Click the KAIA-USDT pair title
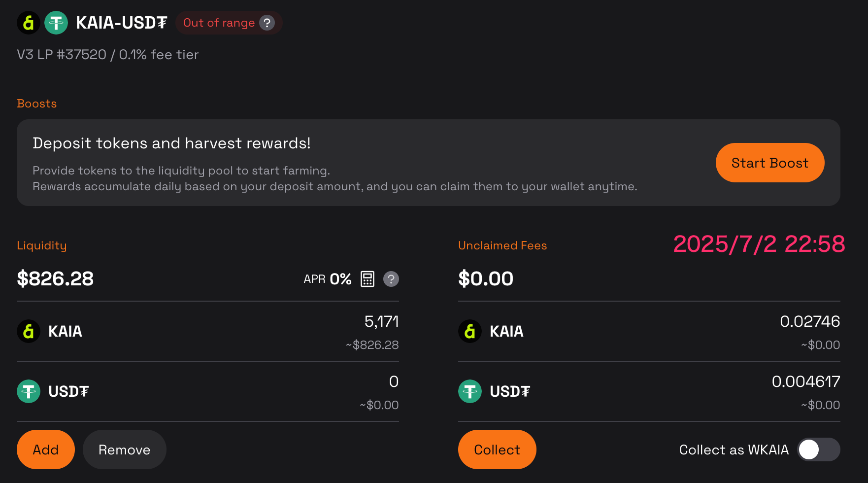The image size is (868, 483). [x=122, y=23]
